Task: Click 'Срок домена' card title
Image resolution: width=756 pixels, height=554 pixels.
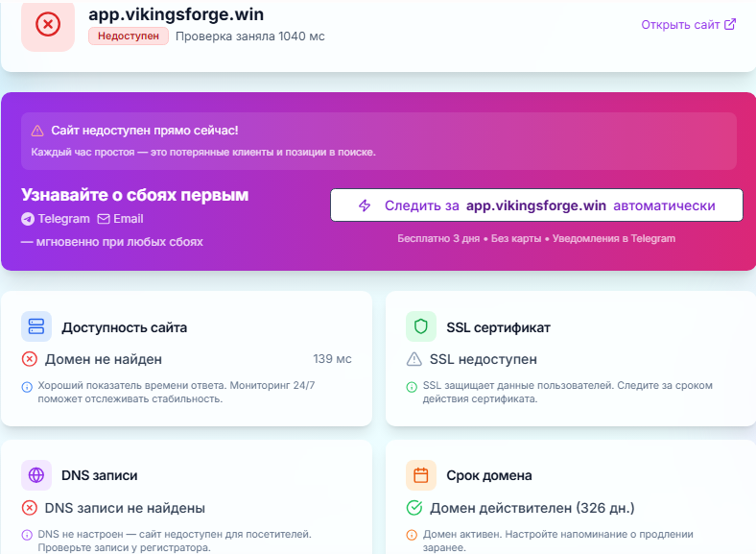Action: click(489, 476)
